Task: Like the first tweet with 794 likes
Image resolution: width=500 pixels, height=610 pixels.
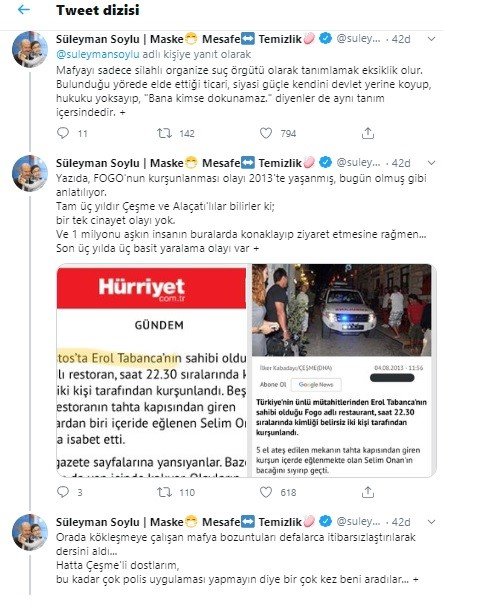Action: click(x=266, y=133)
